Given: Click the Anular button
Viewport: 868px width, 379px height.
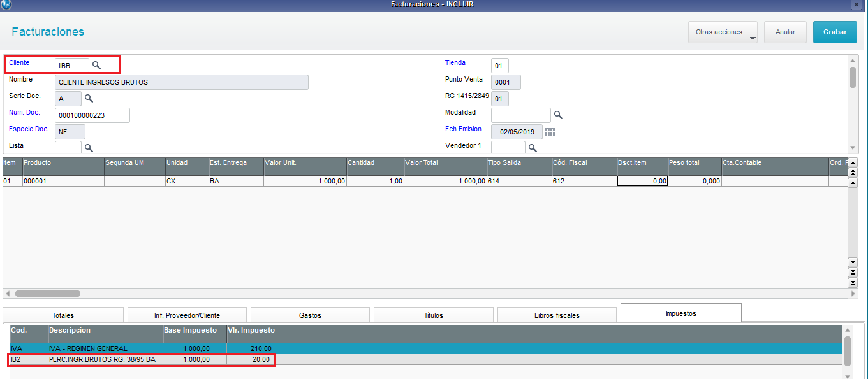Looking at the screenshot, I should (785, 32).
